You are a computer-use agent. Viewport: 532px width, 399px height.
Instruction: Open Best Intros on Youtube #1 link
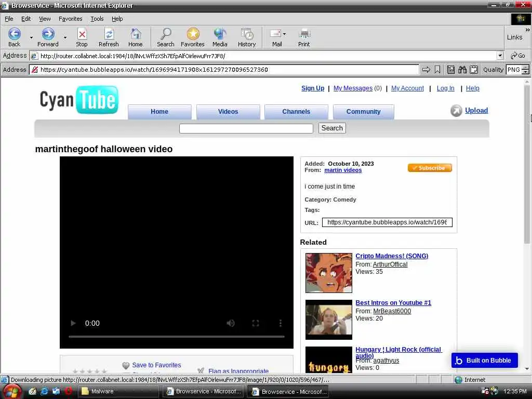393,303
